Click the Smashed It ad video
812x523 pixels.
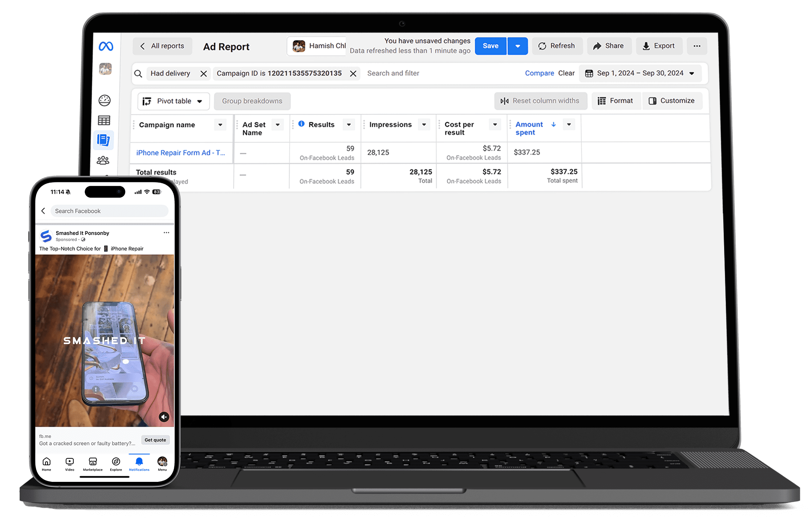105,341
